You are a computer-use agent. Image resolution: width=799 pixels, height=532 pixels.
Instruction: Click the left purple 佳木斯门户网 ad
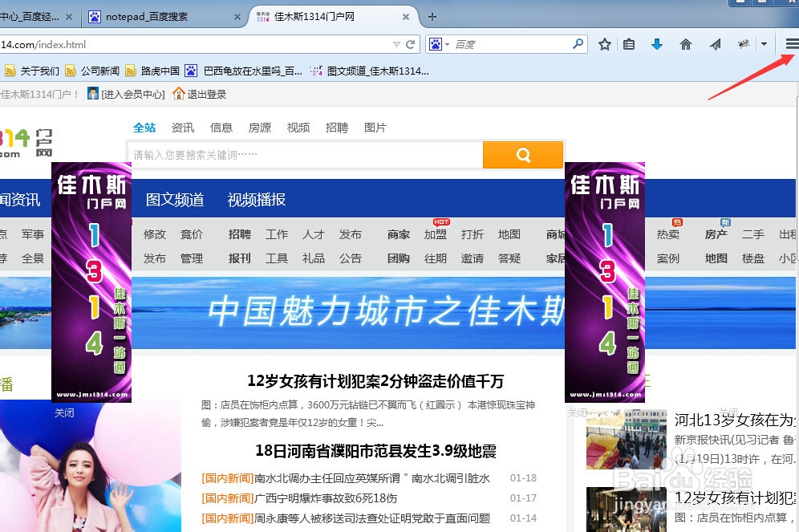91,282
